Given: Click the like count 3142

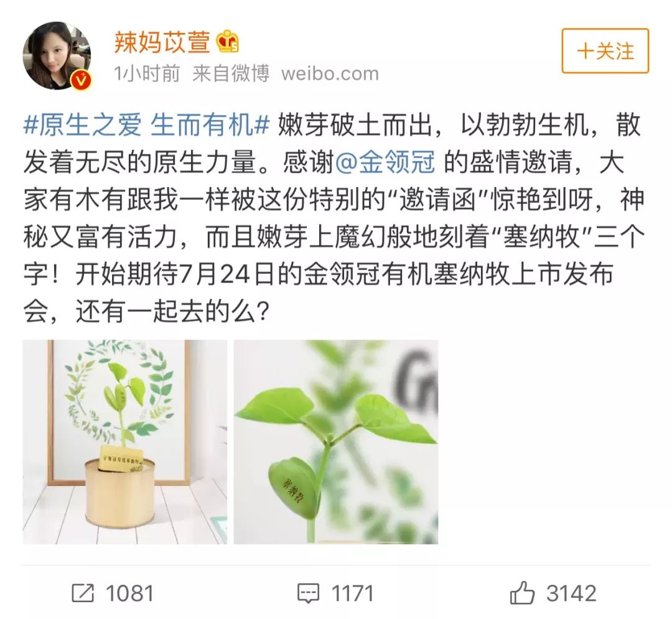Looking at the screenshot, I should [571, 593].
